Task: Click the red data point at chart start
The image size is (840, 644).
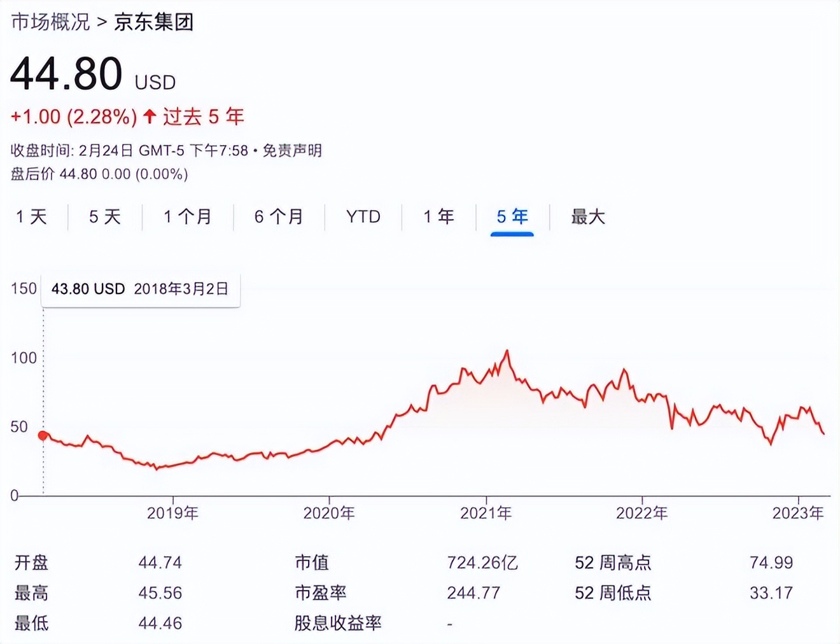Action: click(43, 435)
